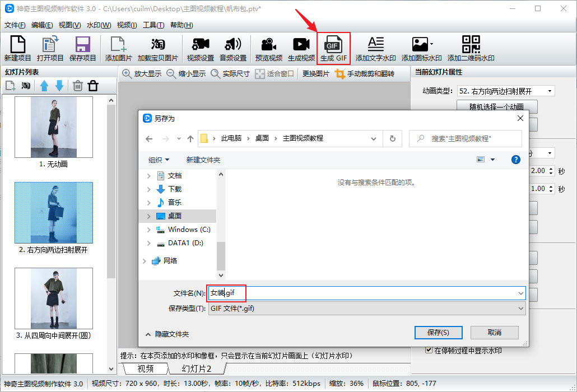Image resolution: width=577 pixels, height=392 pixels.
Task: Click the black trash icon in slide list
Action: 93,86
